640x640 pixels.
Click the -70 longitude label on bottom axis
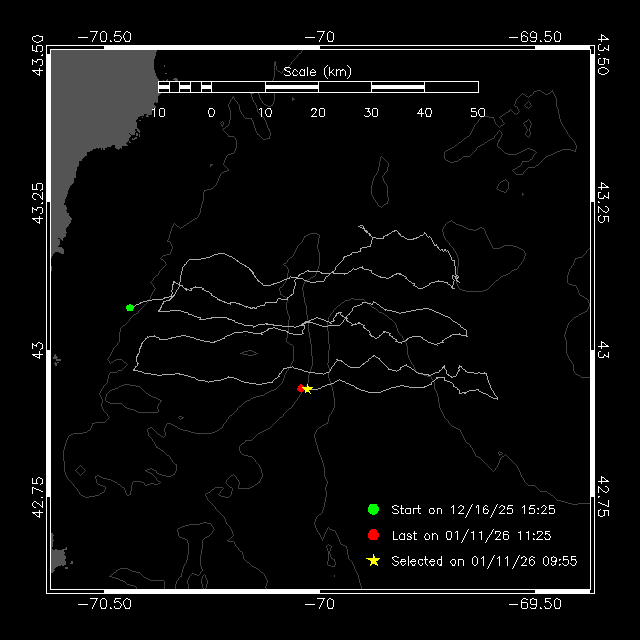[319, 604]
